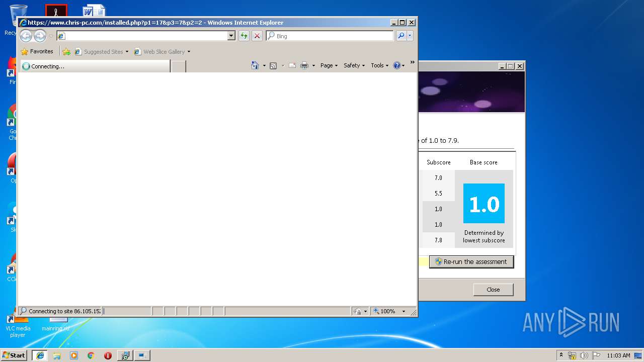644x362 pixels.
Task: Click the 11:03 AM system clock
Action: click(618, 355)
